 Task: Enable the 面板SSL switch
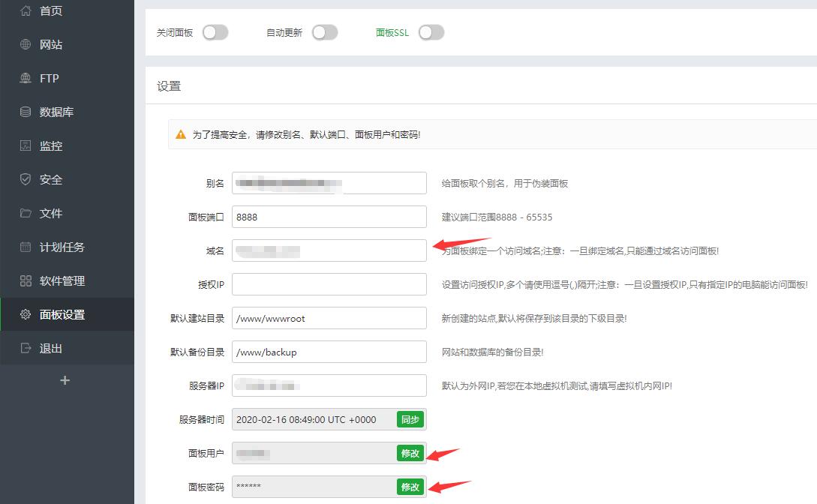(431, 33)
